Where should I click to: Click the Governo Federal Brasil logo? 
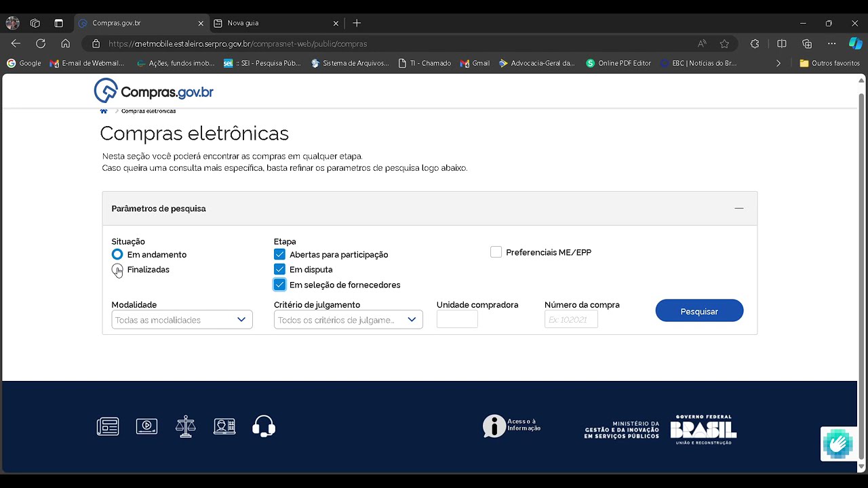click(703, 429)
